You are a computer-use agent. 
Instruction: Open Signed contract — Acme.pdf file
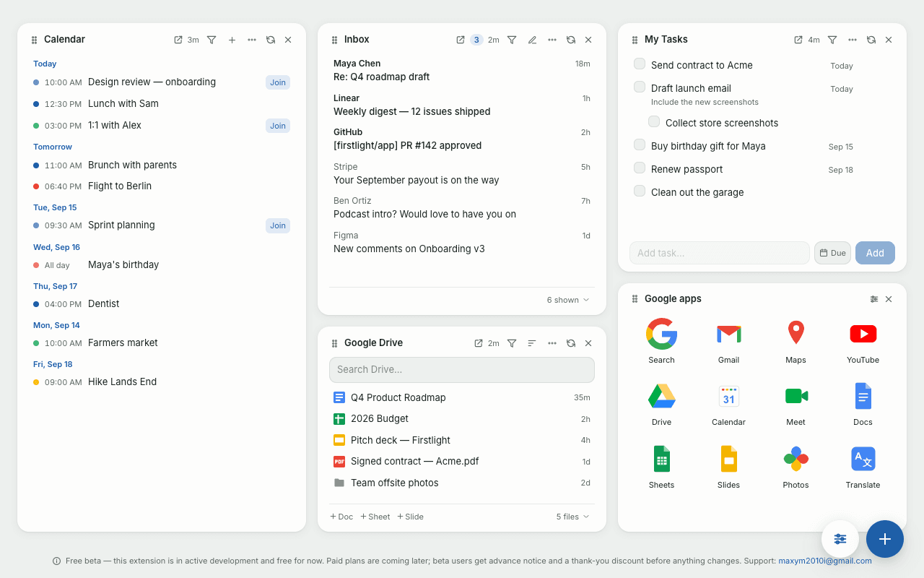[x=462, y=461]
